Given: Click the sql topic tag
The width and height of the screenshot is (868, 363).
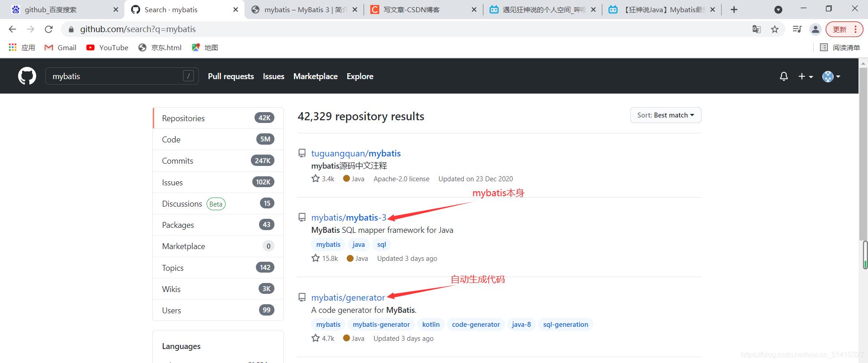Looking at the screenshot, I should click(382, 245).
